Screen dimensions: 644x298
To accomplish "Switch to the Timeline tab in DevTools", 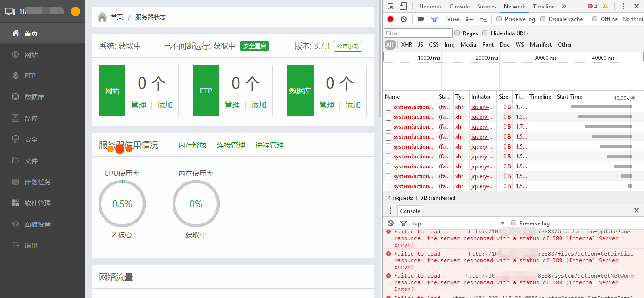I will (x=543, y=7).
